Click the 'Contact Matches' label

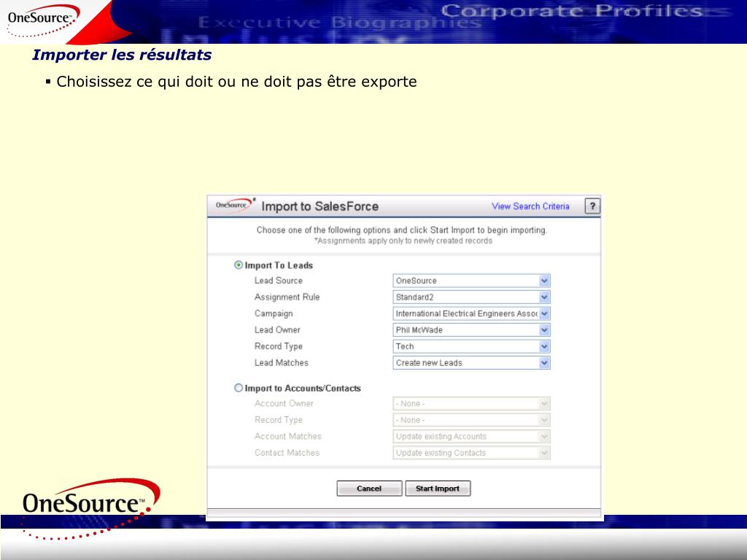[x=287, y=453]
